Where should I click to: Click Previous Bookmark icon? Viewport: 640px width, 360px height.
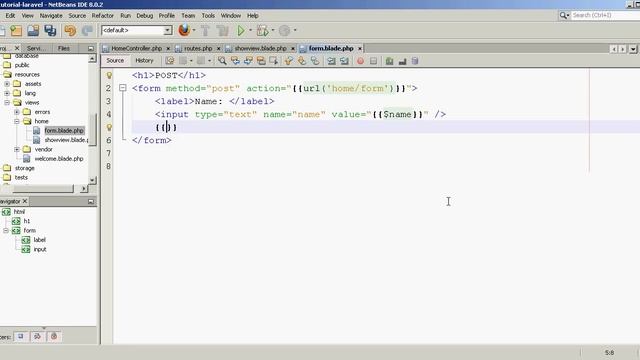pyautogui.click(x=289, y=61)
